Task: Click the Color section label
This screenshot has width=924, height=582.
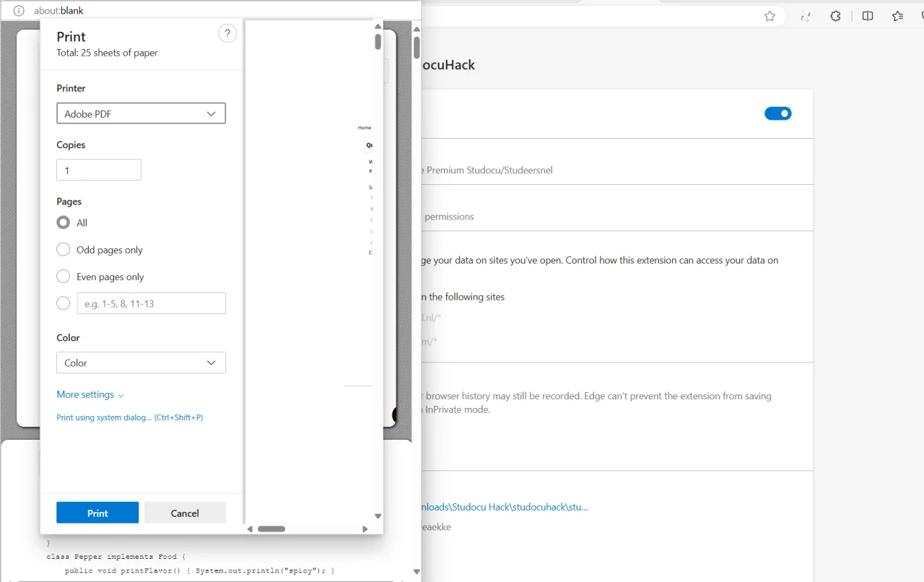Action: tap(68, 337)
